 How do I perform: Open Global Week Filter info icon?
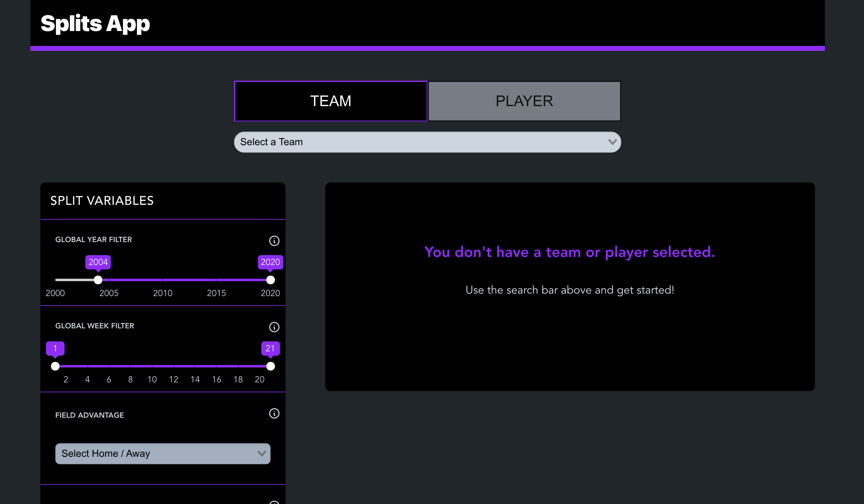[x=274, y=327]
